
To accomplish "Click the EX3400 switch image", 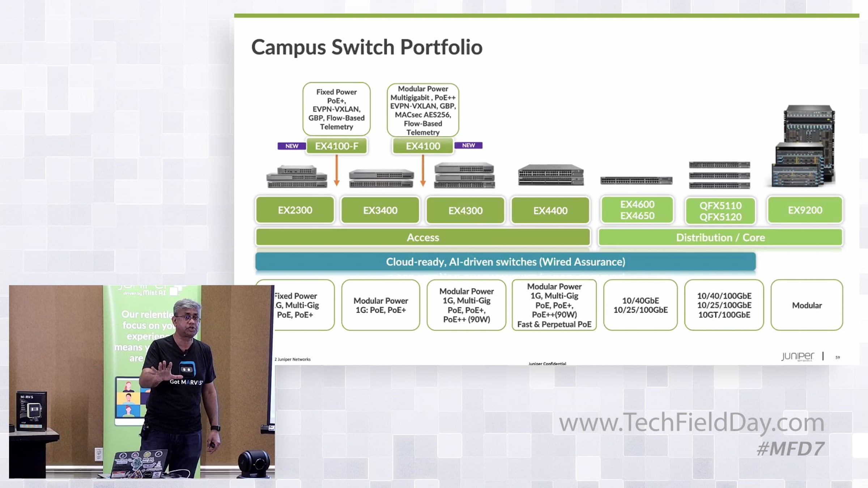I will coord(381,178).
